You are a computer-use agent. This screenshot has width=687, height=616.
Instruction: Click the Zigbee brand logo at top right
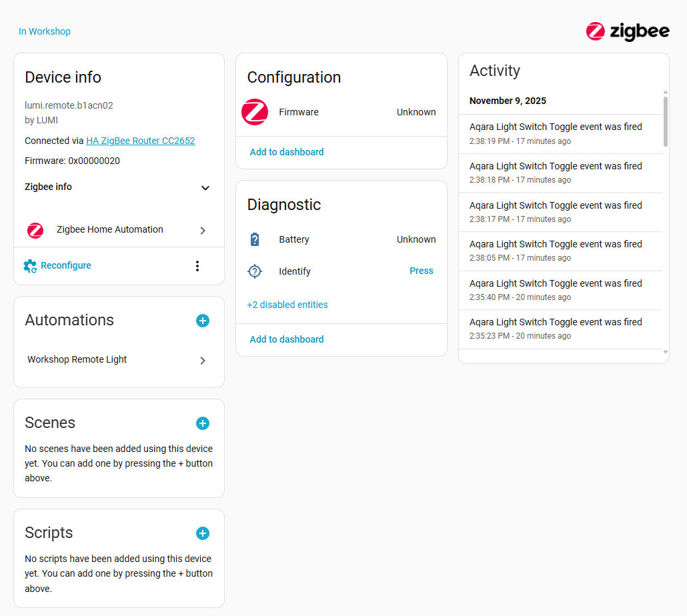coord(627,31)
